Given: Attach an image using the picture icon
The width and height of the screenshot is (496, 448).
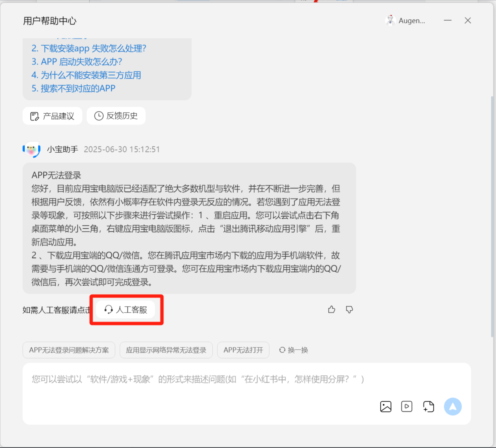Looking at the screenshot, I should click(x=385, y=406).
